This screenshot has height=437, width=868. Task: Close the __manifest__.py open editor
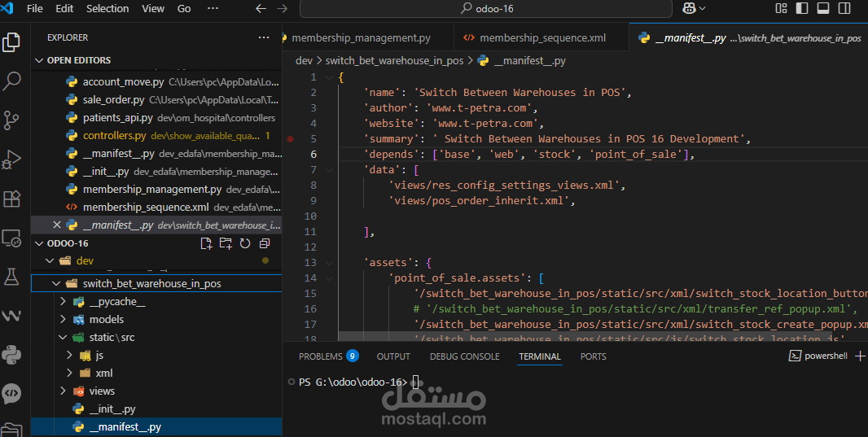56,225
